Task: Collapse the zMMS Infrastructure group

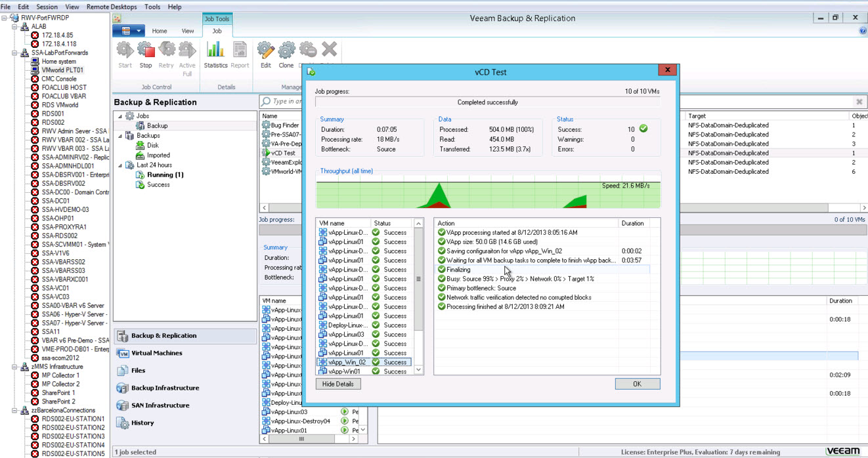Action: click(x=14, y=367)
